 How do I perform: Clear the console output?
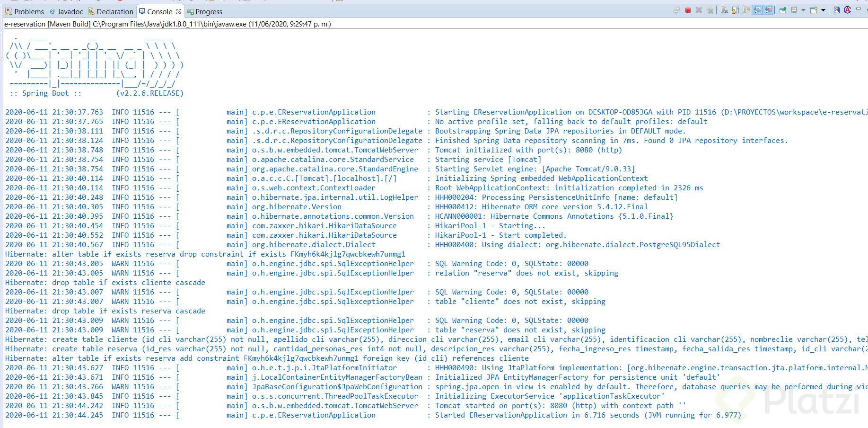point(724,10)
